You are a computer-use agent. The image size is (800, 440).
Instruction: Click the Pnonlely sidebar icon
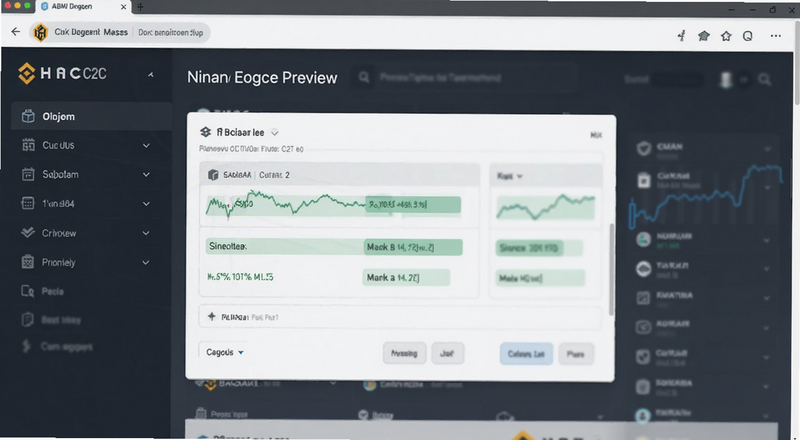tap(28, 262)
